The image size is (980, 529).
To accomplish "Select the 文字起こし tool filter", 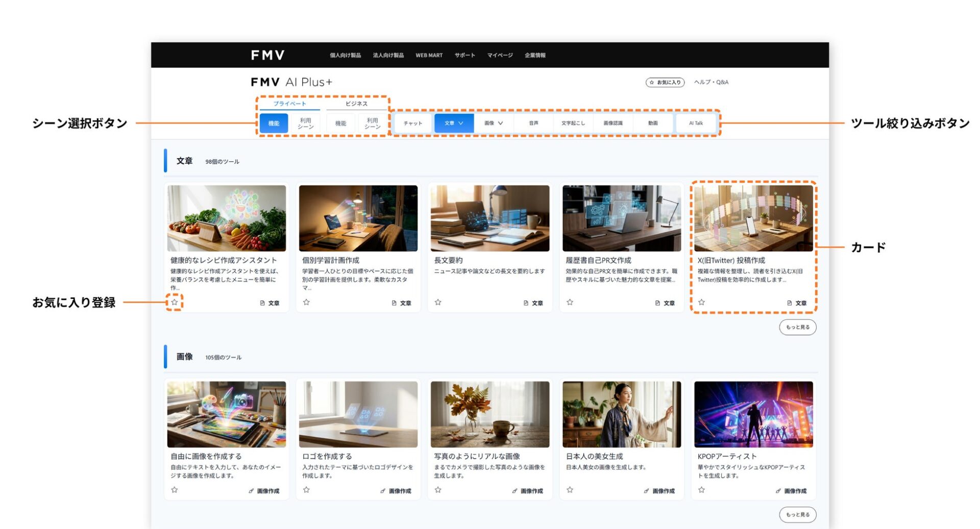I will (573, 122).
